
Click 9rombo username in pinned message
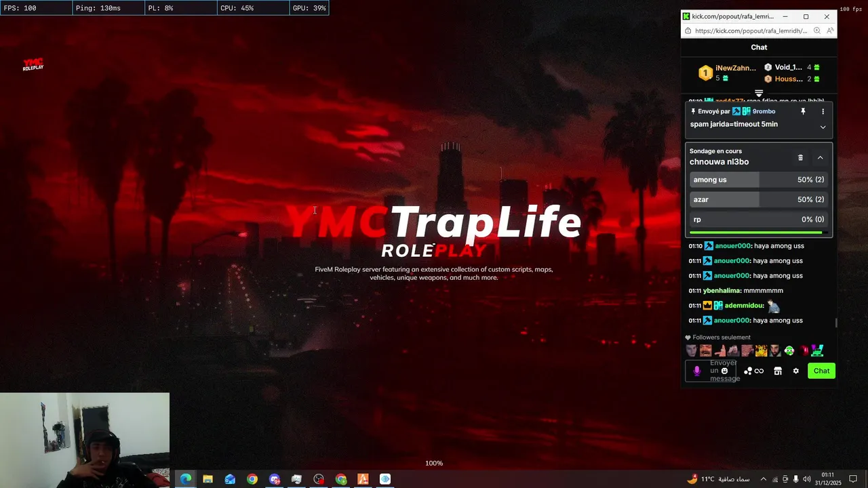[764, 111]
